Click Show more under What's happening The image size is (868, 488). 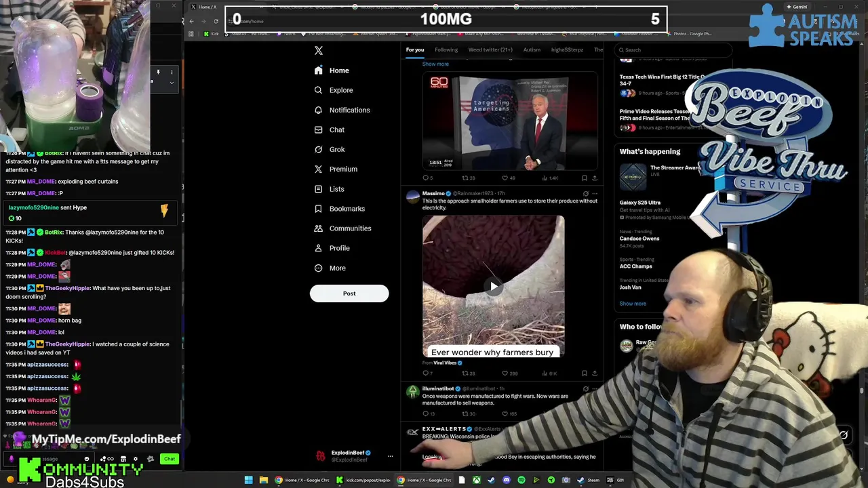[633, 304]
